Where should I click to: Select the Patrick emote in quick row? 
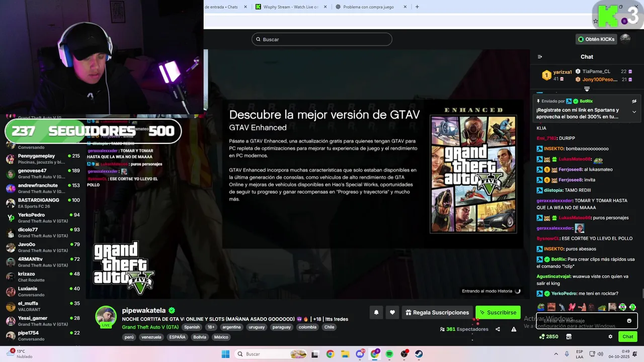(582, 307)
